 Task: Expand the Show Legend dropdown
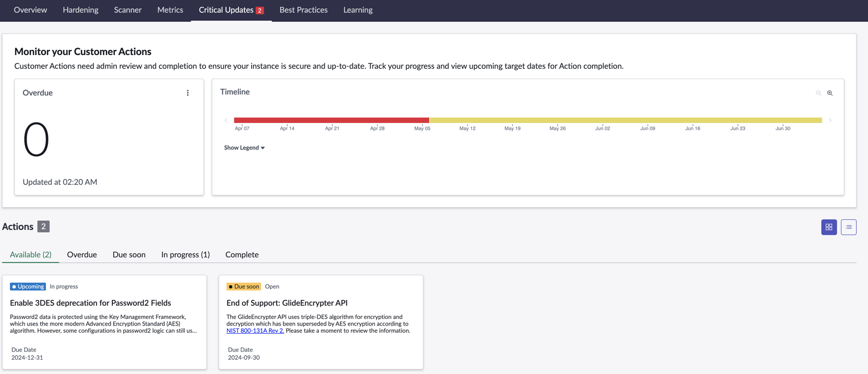244,147
